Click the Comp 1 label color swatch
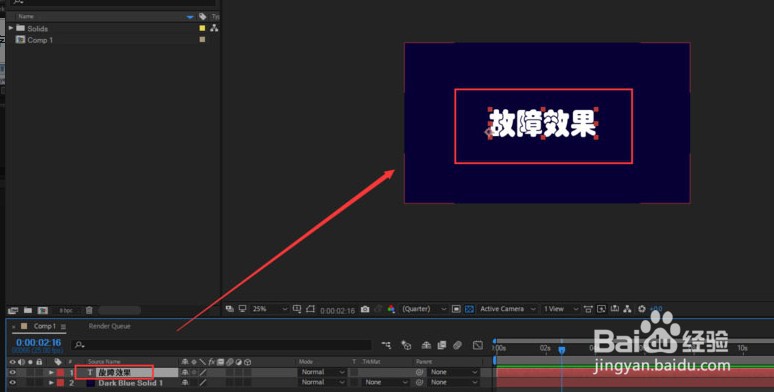This screenshot has width=774, height=392. [202, 39]
